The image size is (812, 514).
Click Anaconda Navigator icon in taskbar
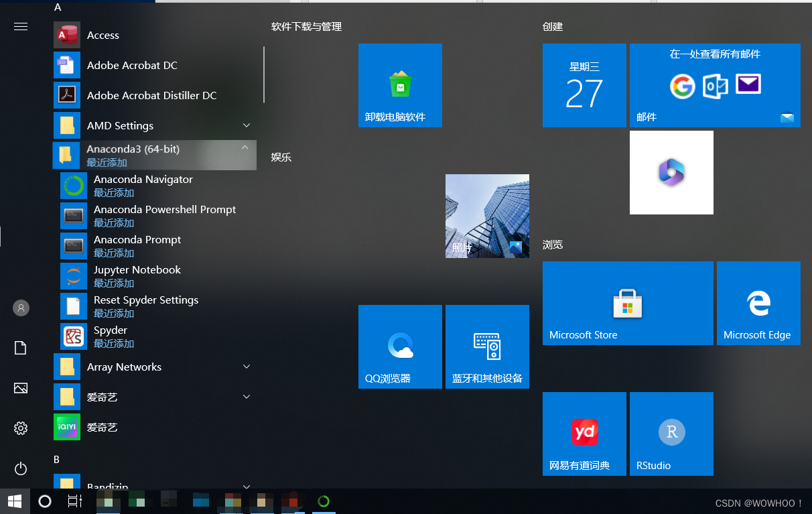tap(323, 501)
